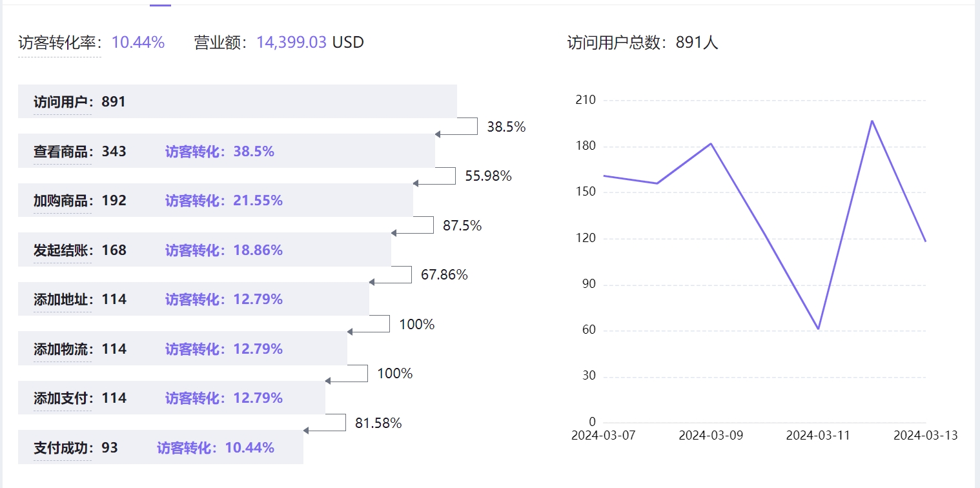Click the 30 y-axis label
This screenshot has width=980, height=488.
pyautogui.click(x=589, y=376)
